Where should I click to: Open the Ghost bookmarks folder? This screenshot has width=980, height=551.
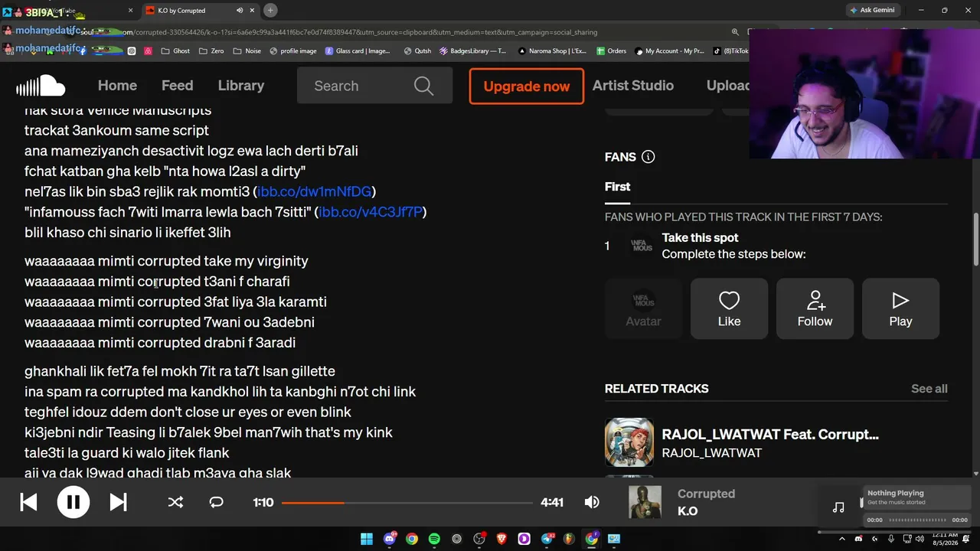tap(175, 51)
